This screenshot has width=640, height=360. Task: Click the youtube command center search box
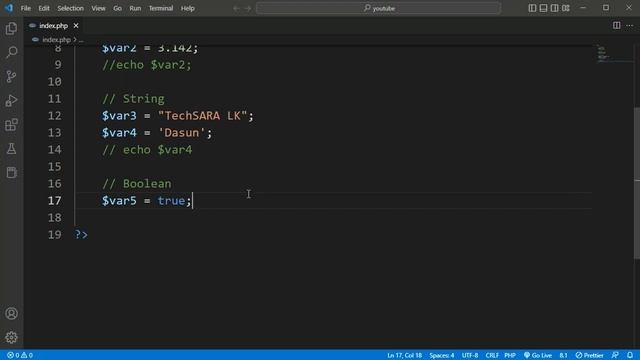(378, 8)
